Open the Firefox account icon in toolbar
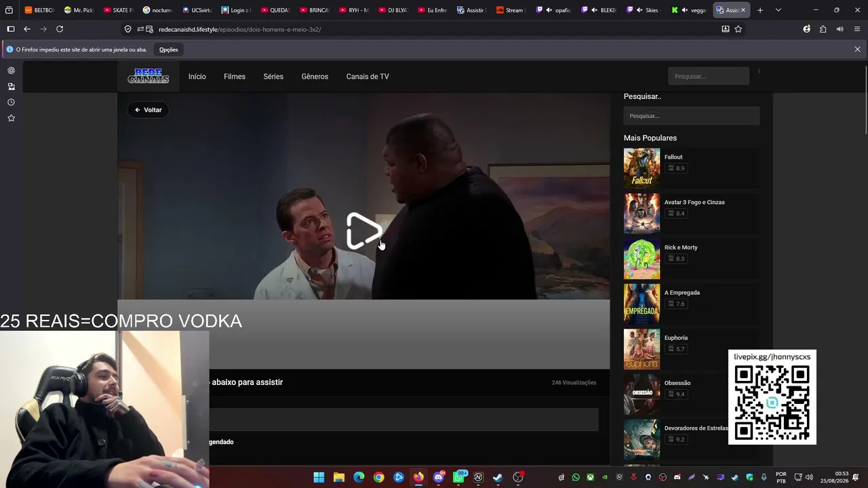Image resolution: width=868 pixels, height=488 pixels. 806,29
